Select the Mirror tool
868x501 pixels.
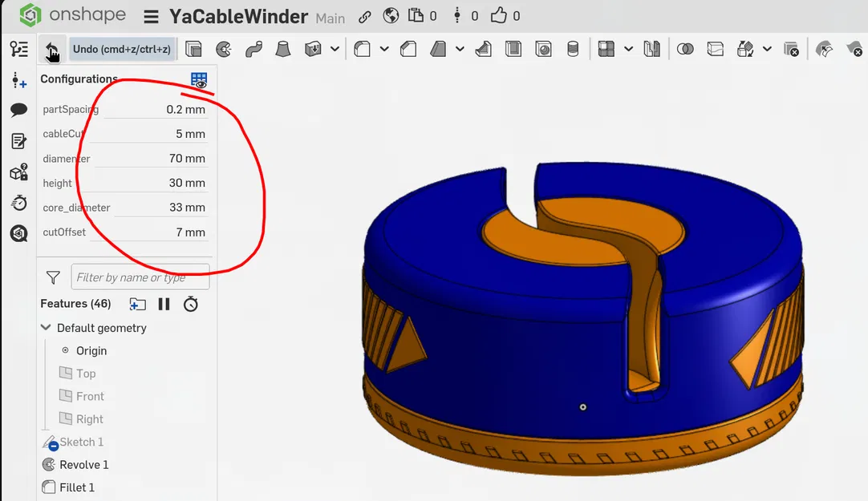651,49
